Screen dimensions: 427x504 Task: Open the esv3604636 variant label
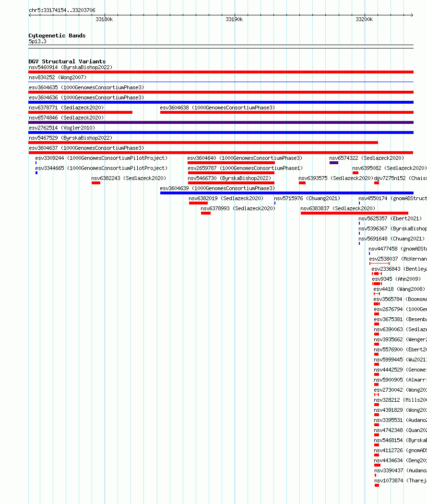tap(86, 97)
